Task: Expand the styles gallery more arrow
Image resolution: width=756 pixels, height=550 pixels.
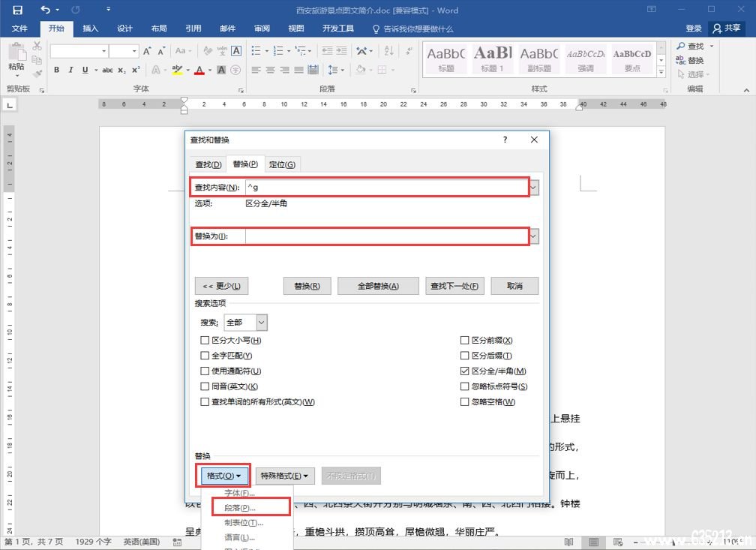Action: [x=661, y=72]
